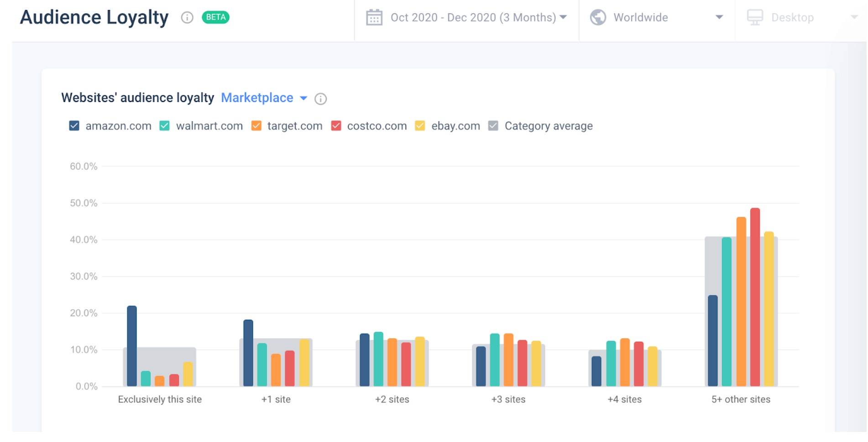This screenshot has height=442, width=868.
Task: Click info icon next to Marketplace
Action: point(321,99)
